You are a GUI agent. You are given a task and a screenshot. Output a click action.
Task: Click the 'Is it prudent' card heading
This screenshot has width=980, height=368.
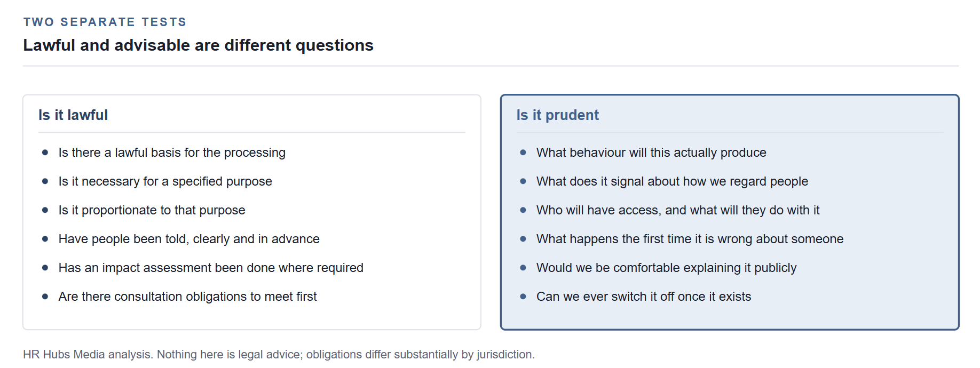[557, 115]
